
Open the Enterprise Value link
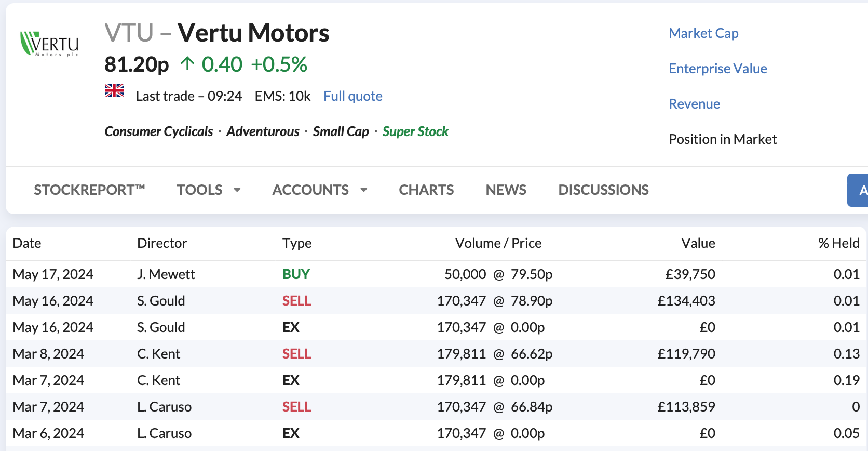point(718,69)
